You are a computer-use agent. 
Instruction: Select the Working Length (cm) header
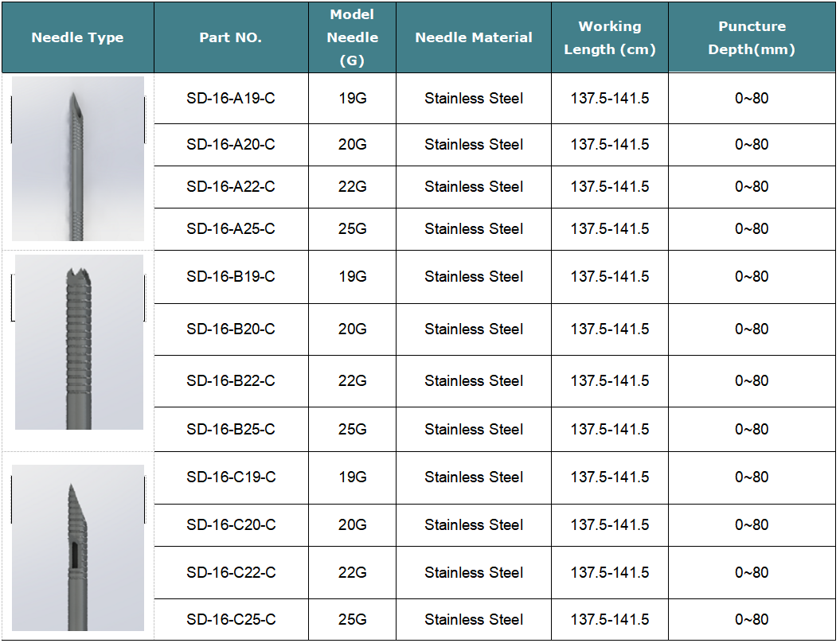coord(610,37)
